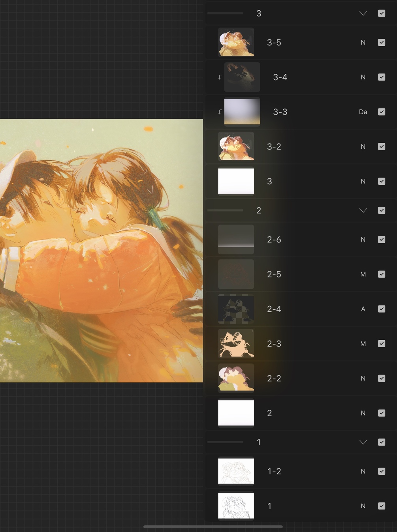Select layer name "2-4"

tap(274, 309)
